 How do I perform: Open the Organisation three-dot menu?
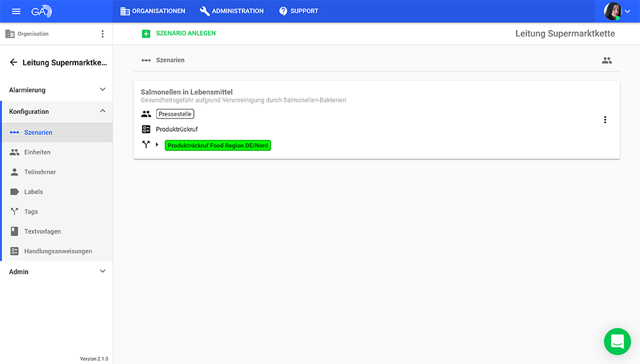pos(102,34)
